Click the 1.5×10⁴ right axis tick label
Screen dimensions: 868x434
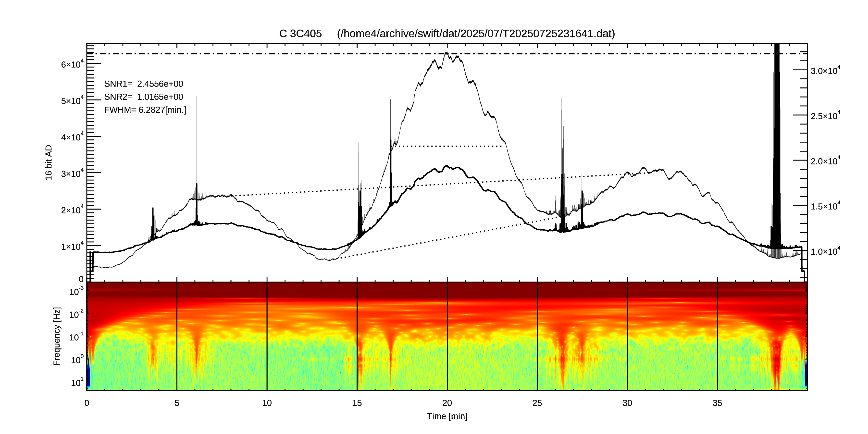(x=826, y=206)
